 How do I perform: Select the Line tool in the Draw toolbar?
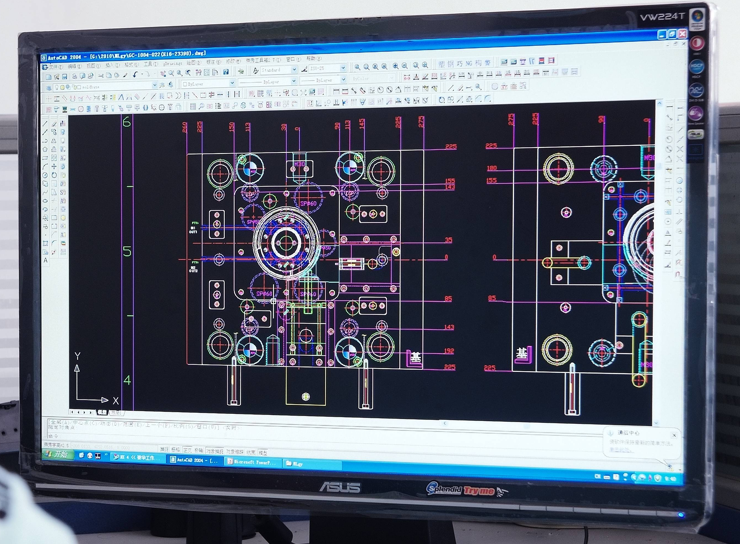coord(45,124)
